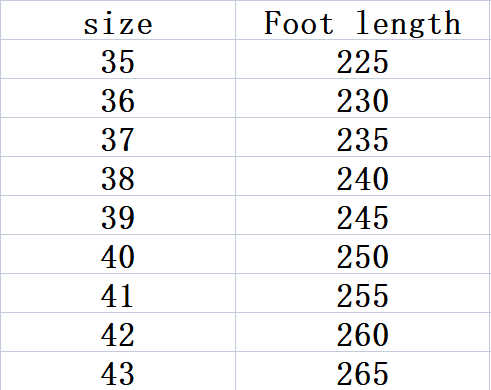Click the cell containing size 36
This screenshot has height=390, width=491.
click(118, 98)
